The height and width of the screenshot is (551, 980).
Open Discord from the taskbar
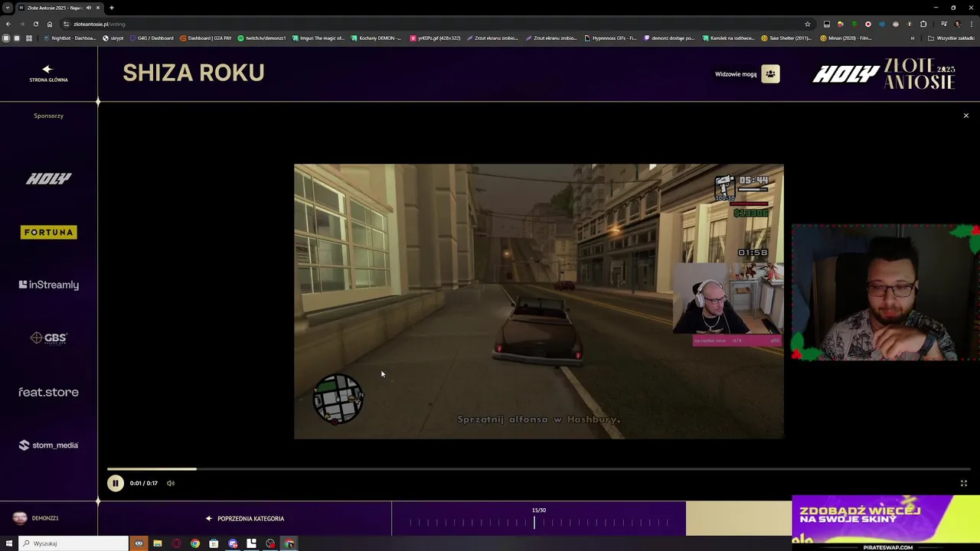[x=233, y=543]
